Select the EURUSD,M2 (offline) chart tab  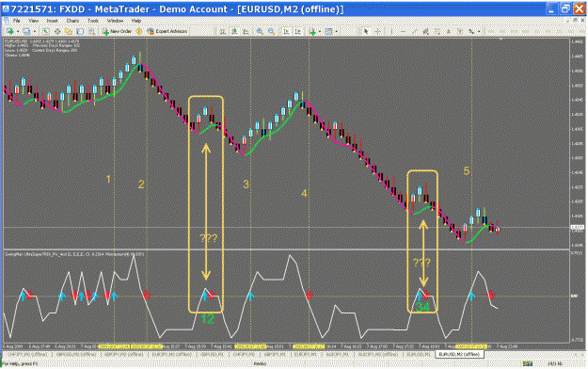(459, 354)
